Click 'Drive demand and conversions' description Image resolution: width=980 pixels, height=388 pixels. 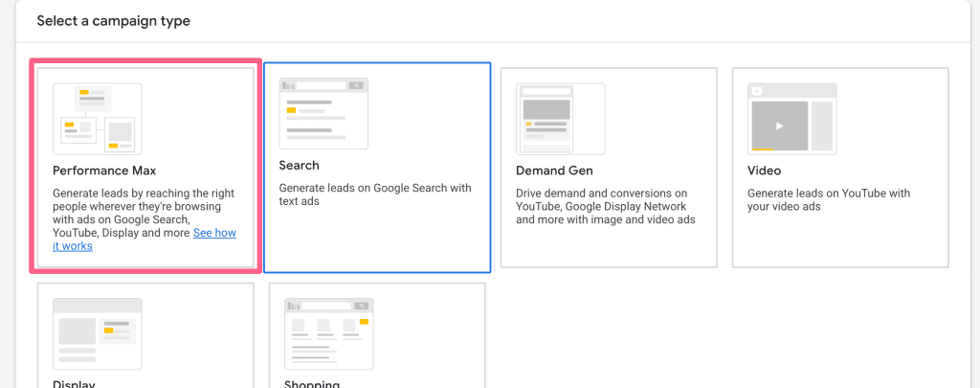point(606,207)
